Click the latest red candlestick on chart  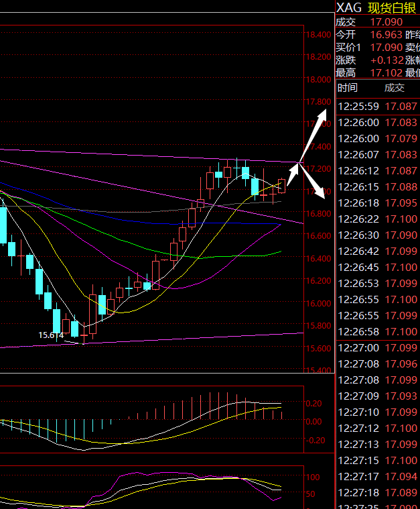pyautogui.click(x=281, y=186)
